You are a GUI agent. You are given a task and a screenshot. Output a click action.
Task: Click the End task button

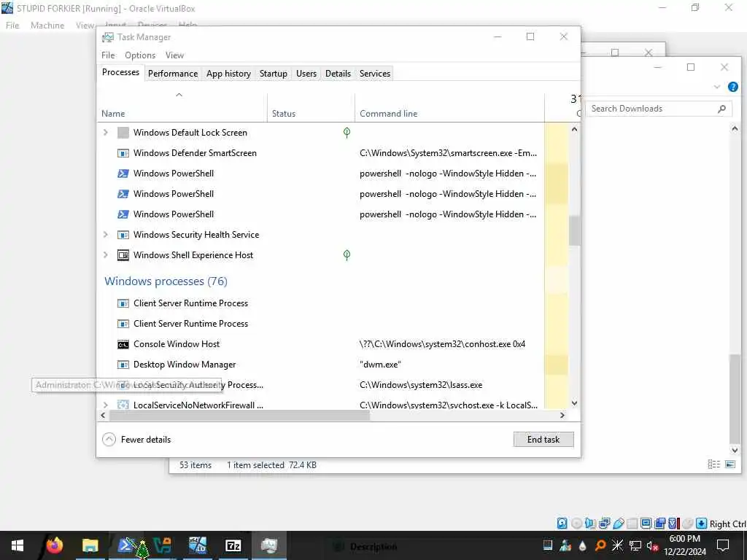(x=543, y=440)
